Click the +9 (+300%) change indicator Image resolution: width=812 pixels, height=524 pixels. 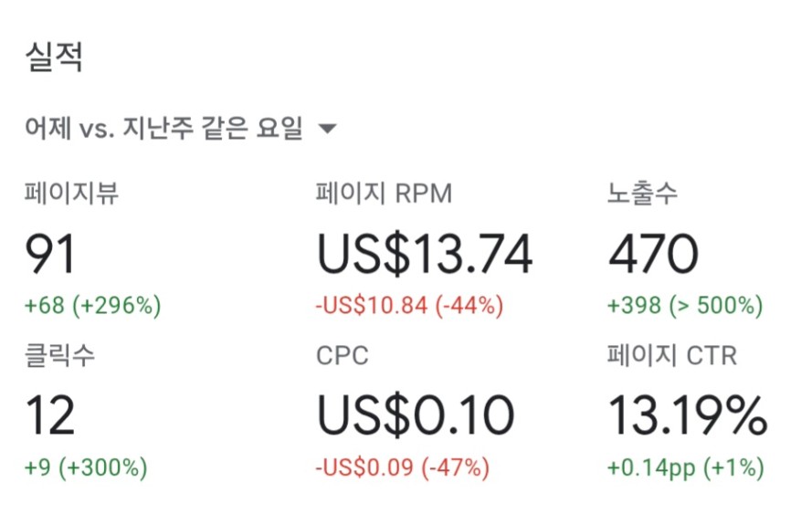pos(86,467)
